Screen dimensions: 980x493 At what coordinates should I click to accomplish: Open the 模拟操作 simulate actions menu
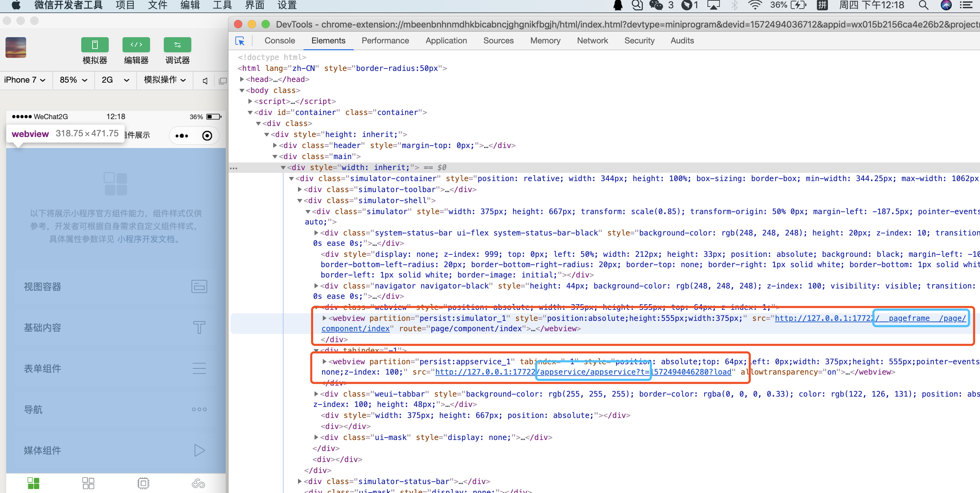(165, 80)
